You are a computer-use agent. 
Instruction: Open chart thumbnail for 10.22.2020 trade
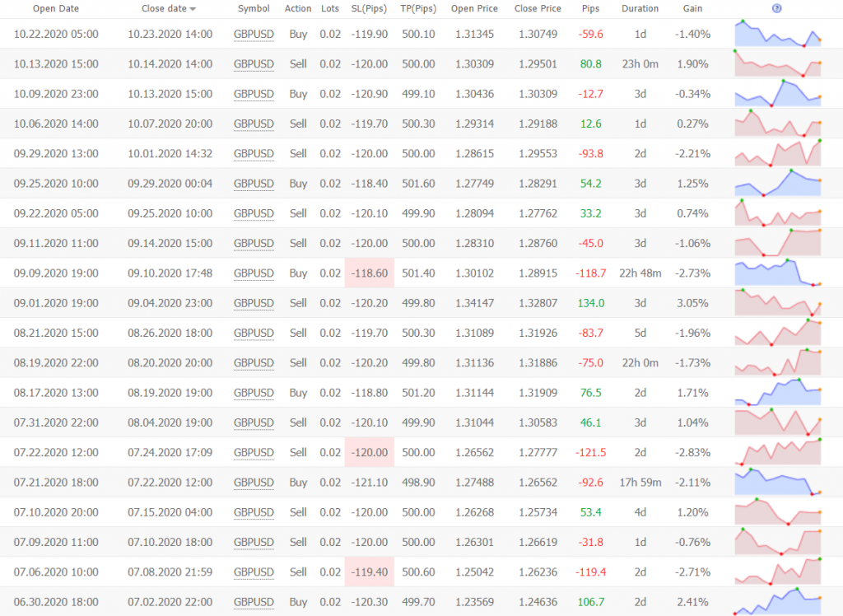[777, 34]
